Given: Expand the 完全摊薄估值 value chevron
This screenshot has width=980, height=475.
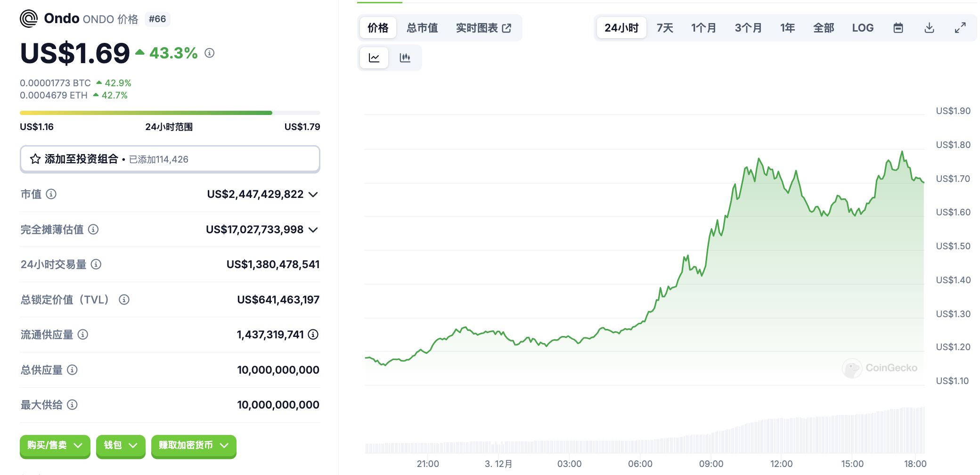Looking at the screenshot, I should [x=313, y=230].
